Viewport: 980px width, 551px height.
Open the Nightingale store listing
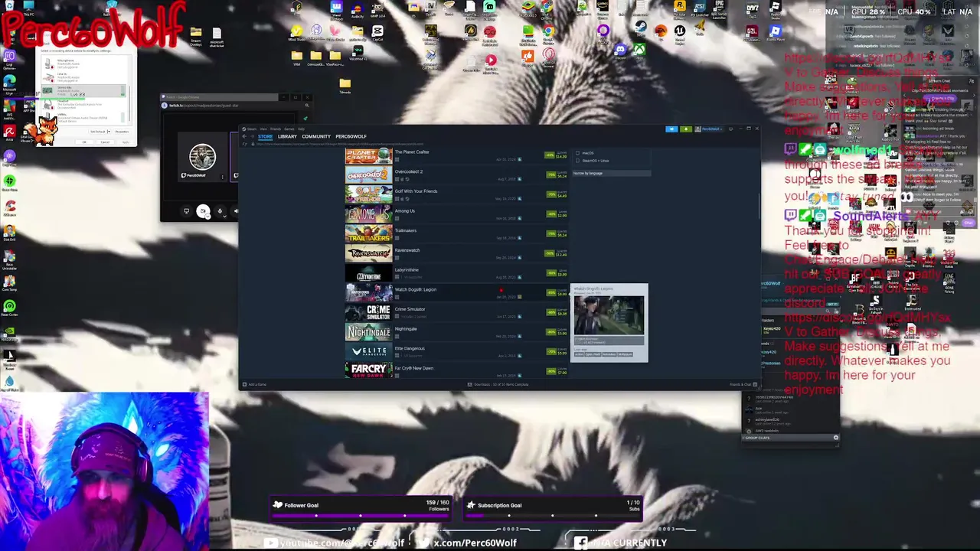[457, 332]
